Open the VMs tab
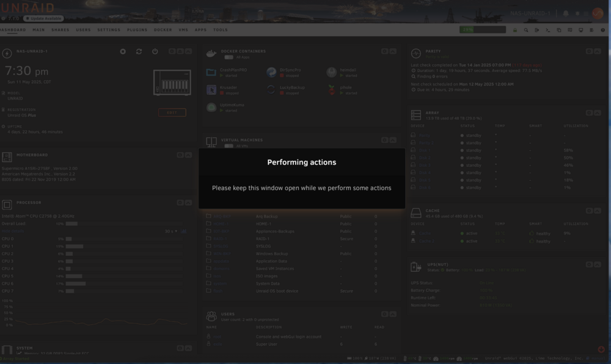Viewport: 611px width, 364px height. coord(183,30)
